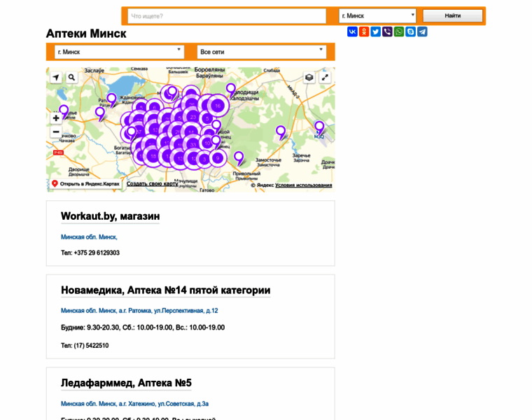This screenshot has width=532, height=420.
Task: Select map cluster labeled 3
Action: pyautogui.click(x=204, y=160)
